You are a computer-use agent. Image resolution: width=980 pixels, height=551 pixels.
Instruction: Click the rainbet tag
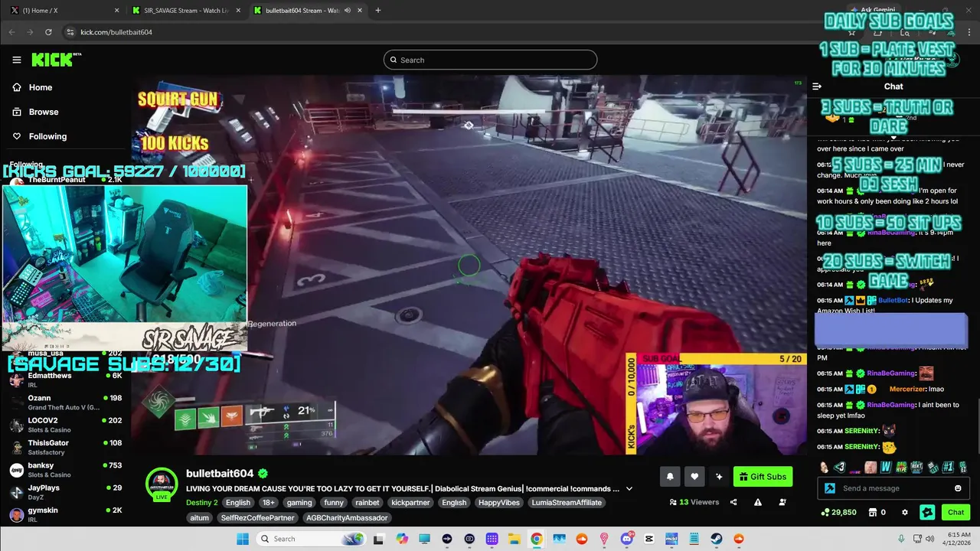(367, 503)
